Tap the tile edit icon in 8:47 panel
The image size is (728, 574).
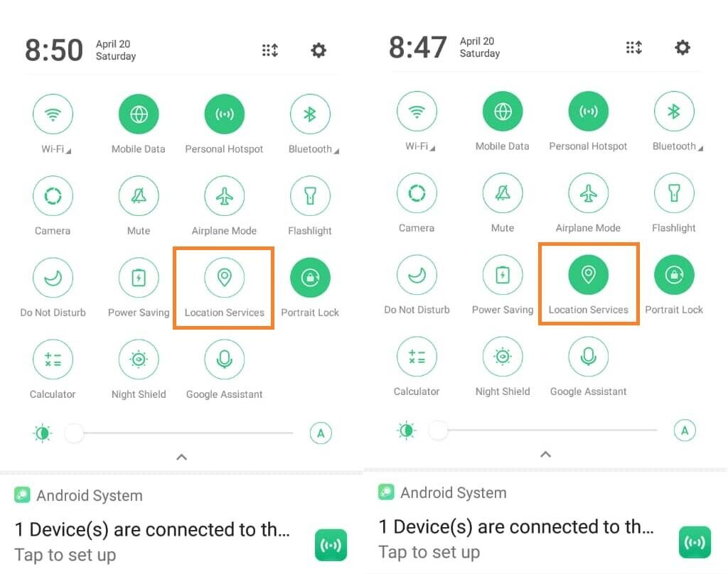633,48
